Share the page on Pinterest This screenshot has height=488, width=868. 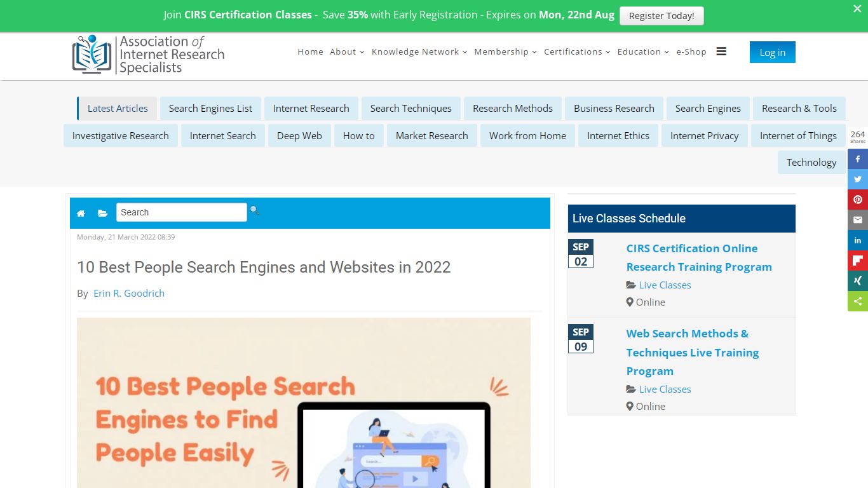(x=858, y=200)
